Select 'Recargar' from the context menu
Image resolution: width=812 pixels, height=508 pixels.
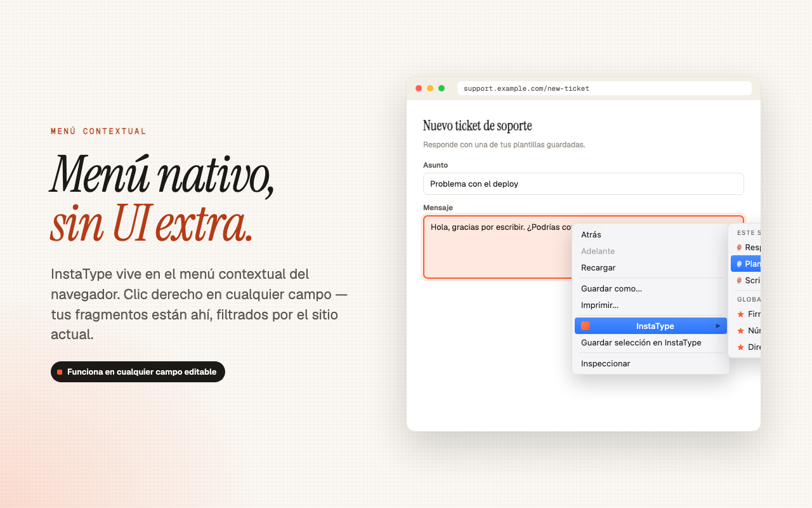click(x=651, y=268)
